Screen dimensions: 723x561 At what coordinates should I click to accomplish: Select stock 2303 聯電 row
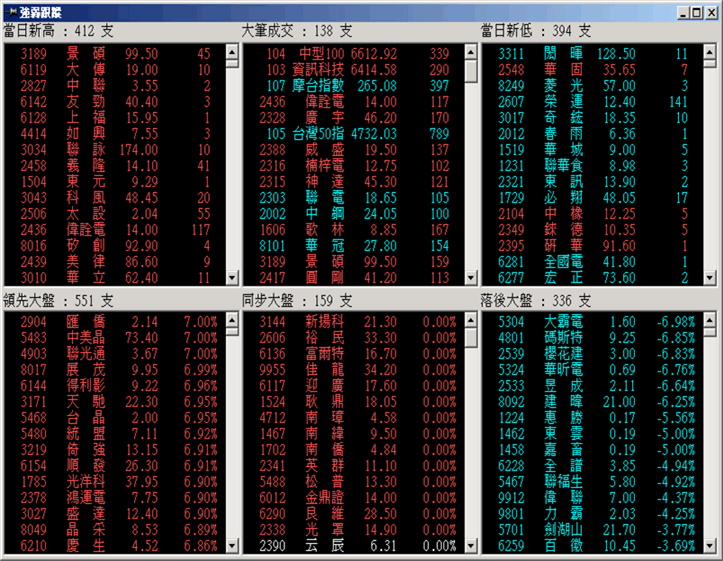[x=354, y=198]
